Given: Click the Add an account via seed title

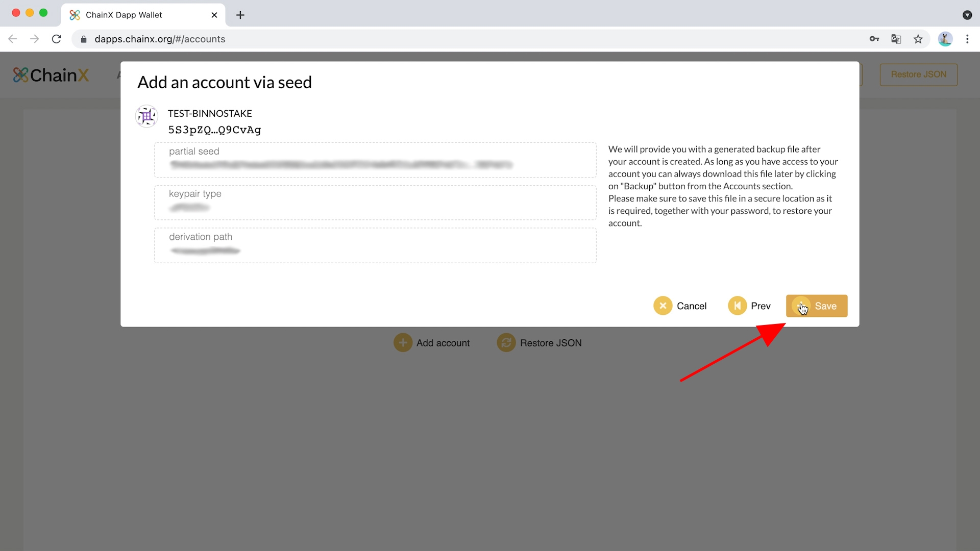Looking at the screenshot, I should (x=225, y=82).
